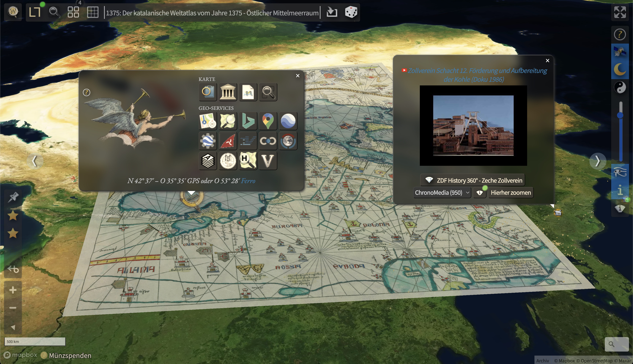This screenshot has height=364, width=633.
Task: Toggle the yin-yang contrast mode
Action: 620,87
